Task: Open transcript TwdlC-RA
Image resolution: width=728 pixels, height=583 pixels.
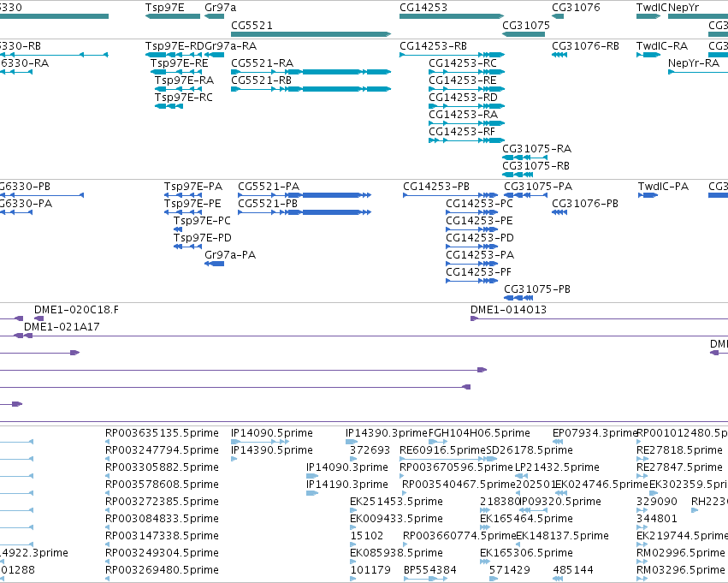Action: coord(661,46)
